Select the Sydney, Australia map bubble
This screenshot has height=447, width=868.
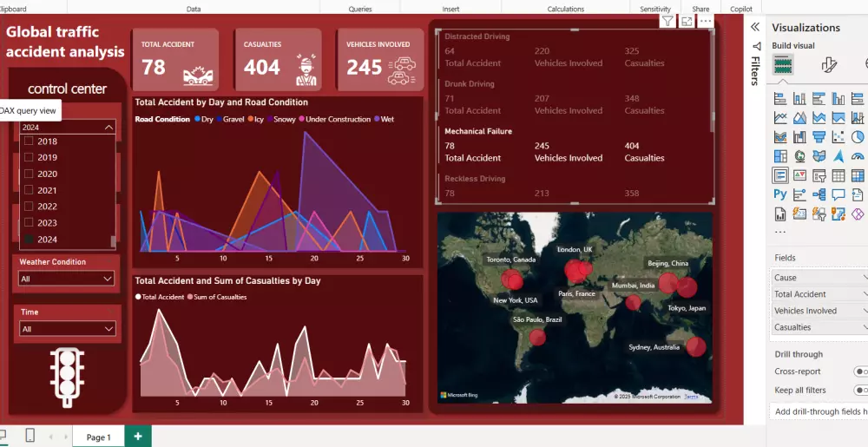696,347
